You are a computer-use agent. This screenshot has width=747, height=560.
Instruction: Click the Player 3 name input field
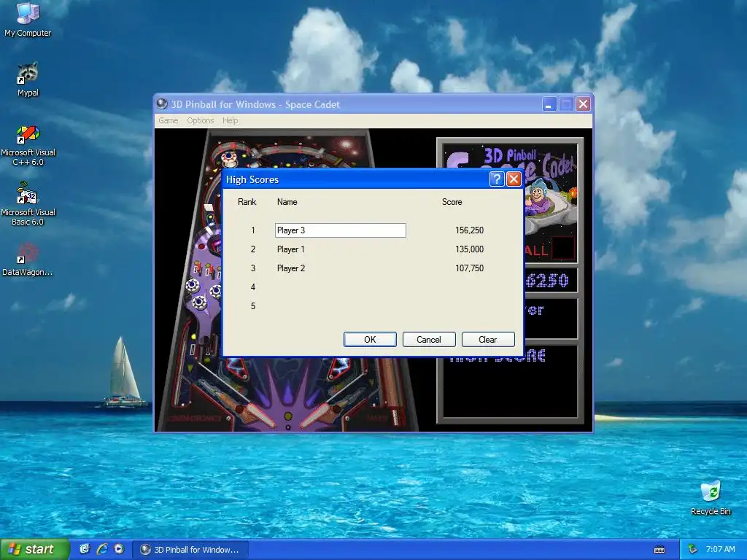tap(341, 230)
